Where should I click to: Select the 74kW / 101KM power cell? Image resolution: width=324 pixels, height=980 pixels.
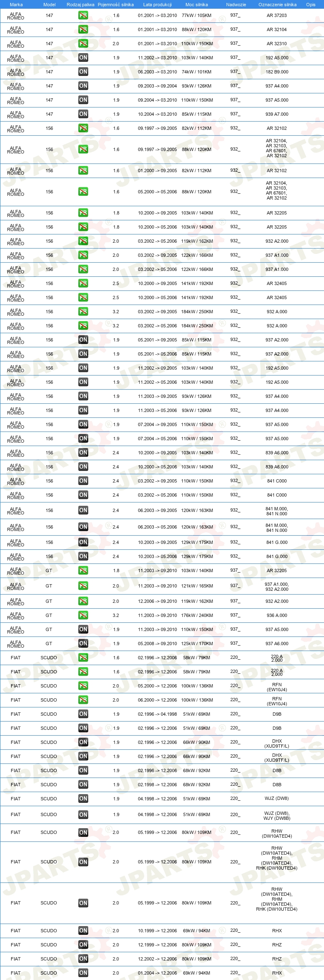point(196,72)
